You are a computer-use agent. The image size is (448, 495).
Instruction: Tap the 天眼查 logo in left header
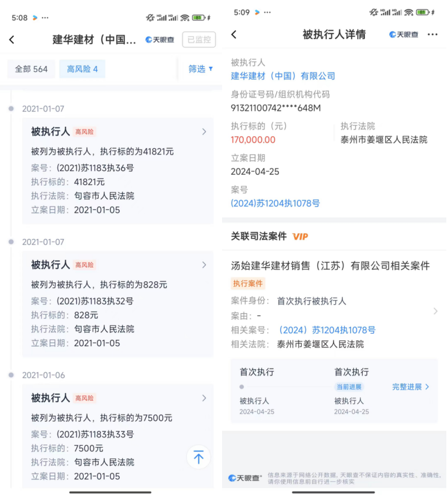[160, 40]
